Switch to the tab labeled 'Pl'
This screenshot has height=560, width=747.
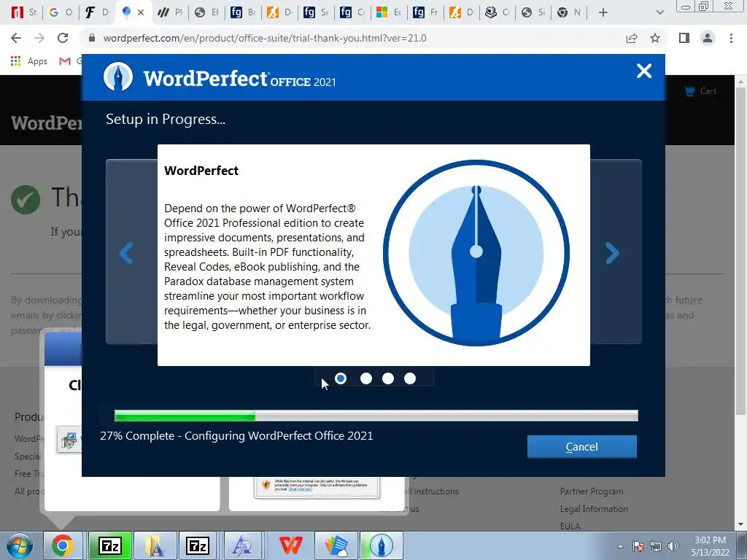tap(170, 12)
